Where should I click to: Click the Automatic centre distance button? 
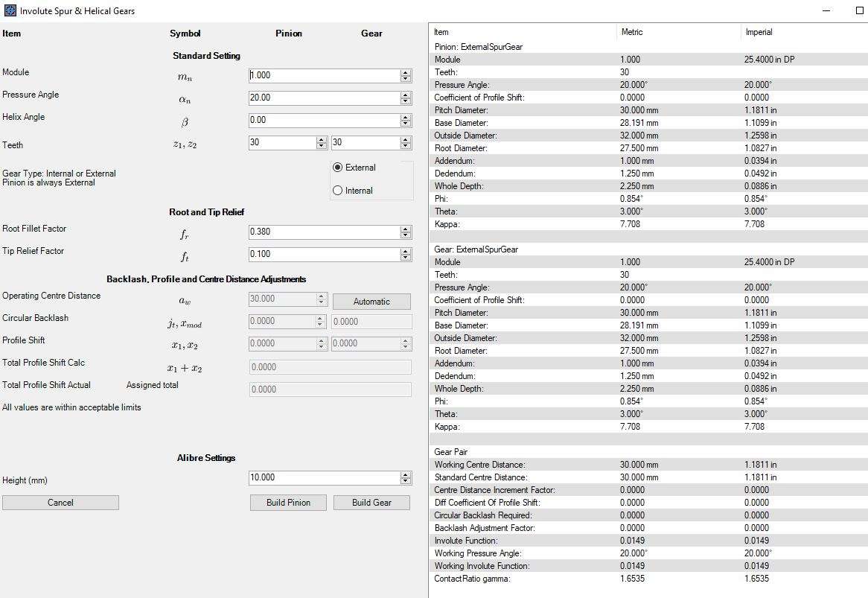click(371, 301)
